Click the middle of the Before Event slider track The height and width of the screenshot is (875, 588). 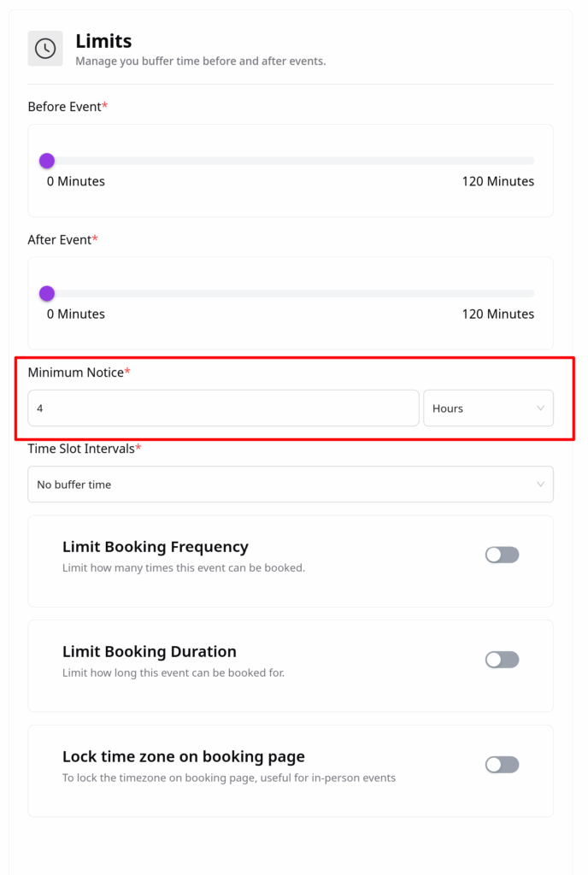click(x=291, y=161)
